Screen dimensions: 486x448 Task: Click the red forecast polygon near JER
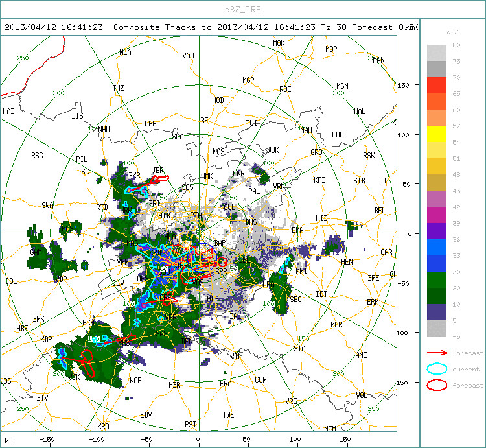[x=160, y=179]
